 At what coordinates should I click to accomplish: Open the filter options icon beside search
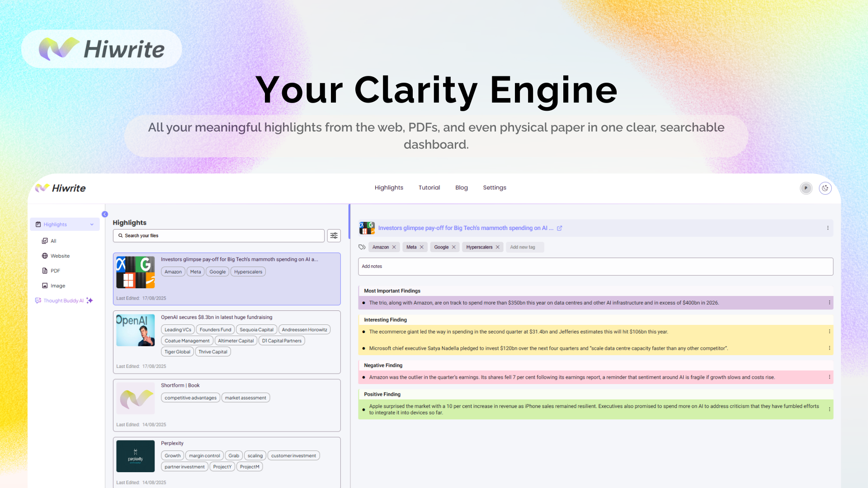point(334,235)
